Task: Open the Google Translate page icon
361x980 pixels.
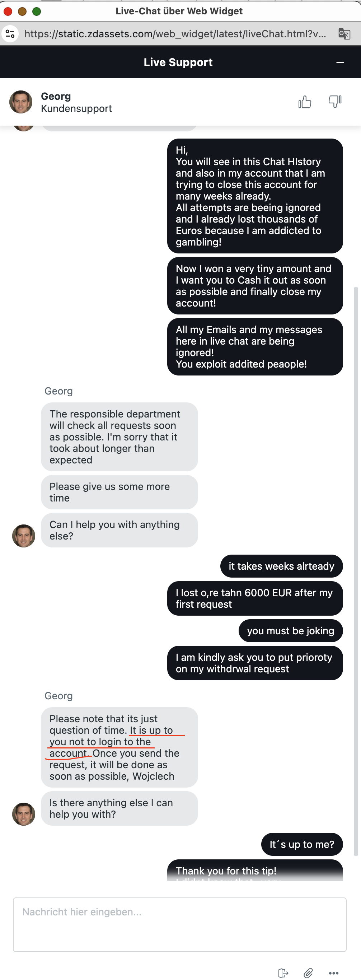Action: pyautogui.click(x=344, y=34)
